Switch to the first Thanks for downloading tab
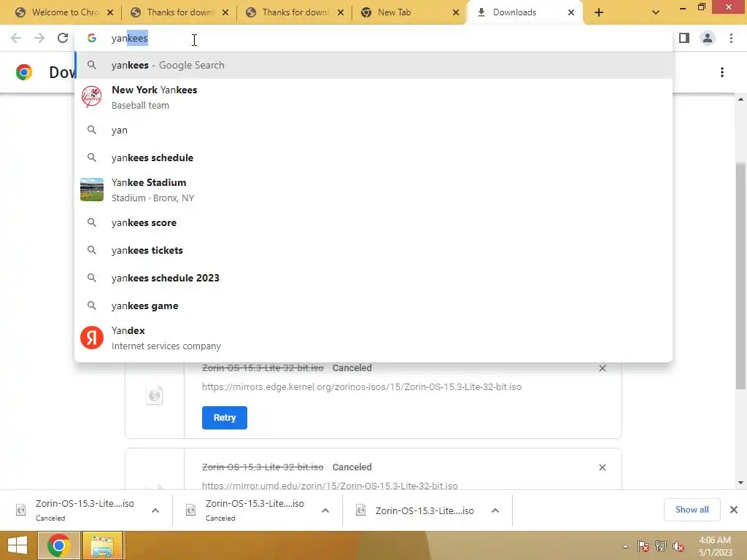This screenshot has width=747, height=560. point(179,12)
